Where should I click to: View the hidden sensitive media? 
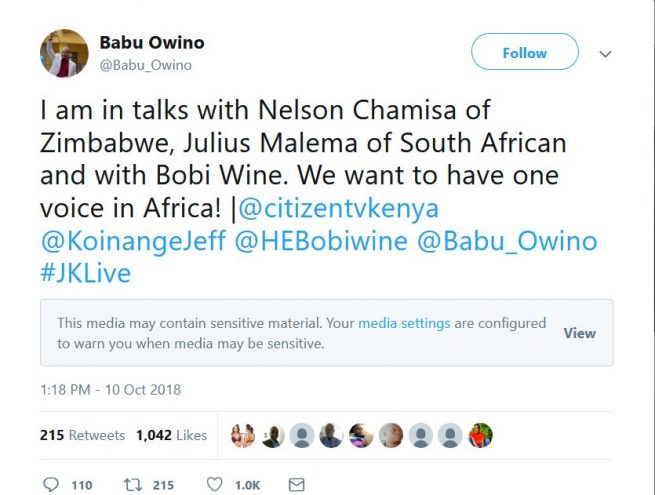(579, 333)
